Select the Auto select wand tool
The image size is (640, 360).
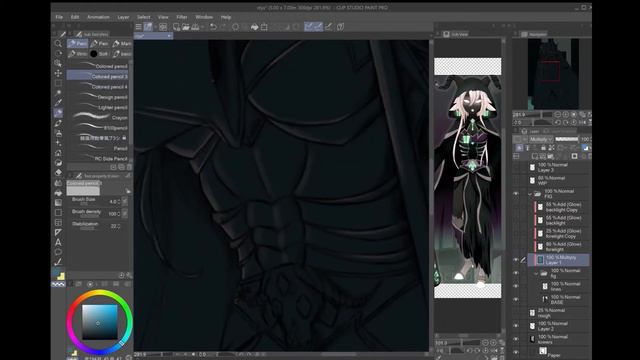click(x=58, y=93)
